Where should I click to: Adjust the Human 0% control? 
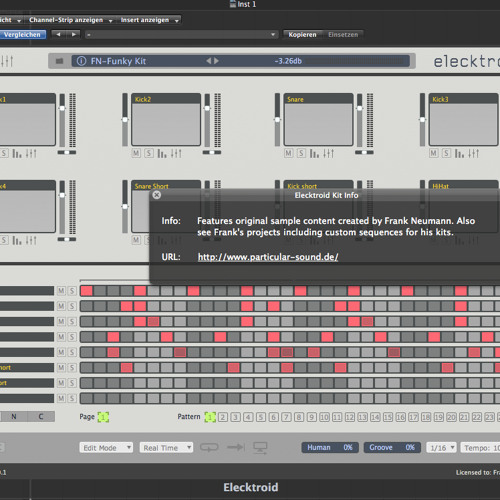(x=330, y=447)
